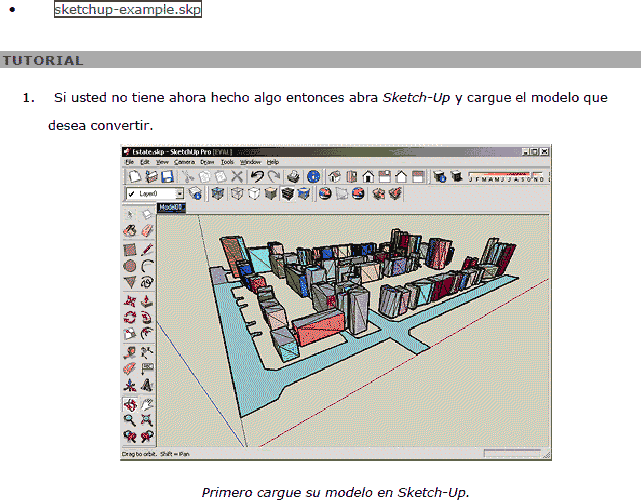Viewport: 641px width, 500px height.
Task: Open the Edit menu
Action: coord(145,162)
